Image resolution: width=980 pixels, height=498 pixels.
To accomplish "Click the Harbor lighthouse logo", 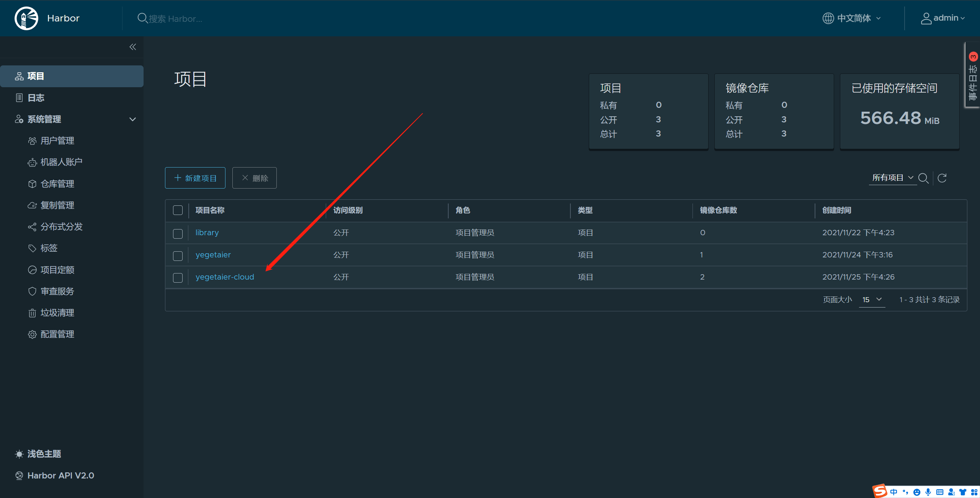I will pos(26,18).
